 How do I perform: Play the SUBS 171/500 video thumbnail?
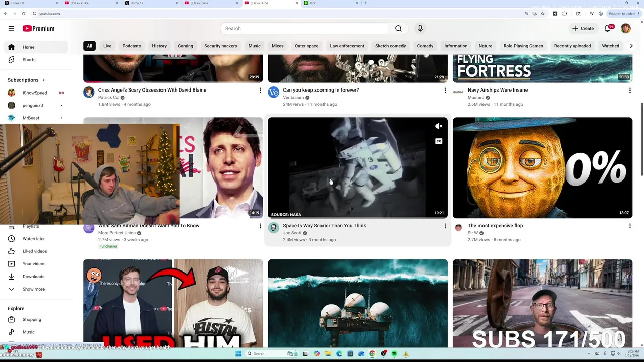pyautogui.click(x=542, y=303)
